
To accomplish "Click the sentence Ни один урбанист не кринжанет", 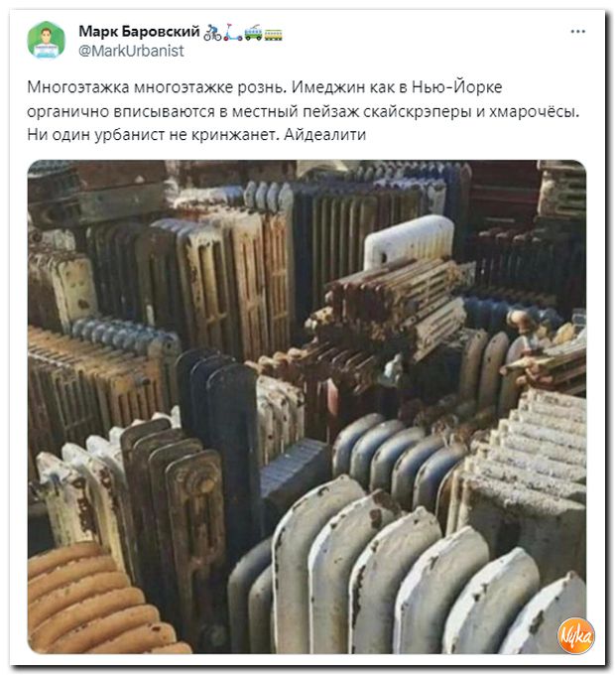I will [x=154, y=135].
